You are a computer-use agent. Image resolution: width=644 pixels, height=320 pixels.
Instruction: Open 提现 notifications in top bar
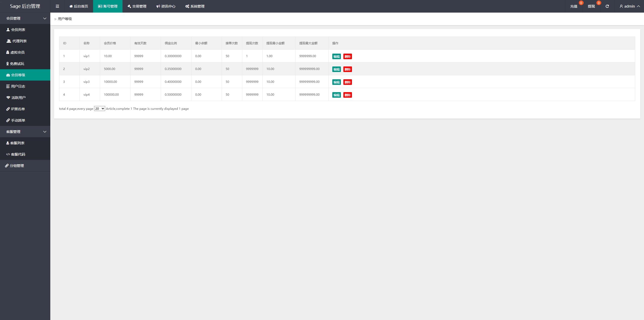pos(591,6)
